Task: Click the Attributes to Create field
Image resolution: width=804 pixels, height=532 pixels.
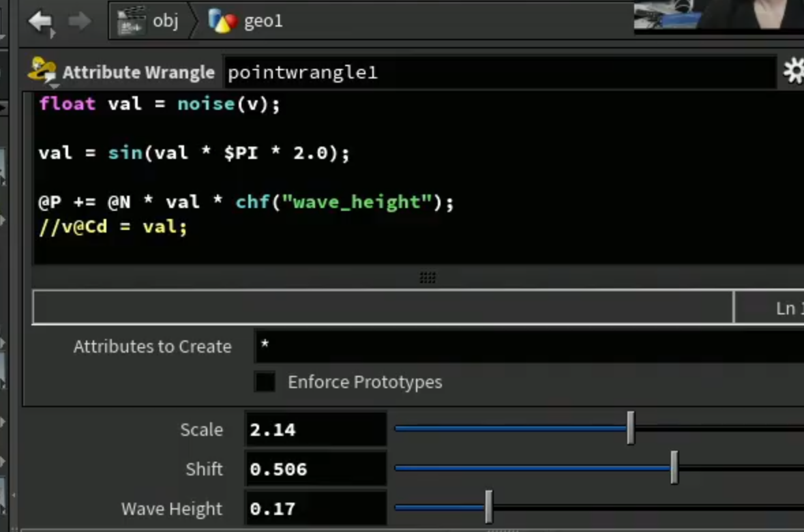Action: click(x=528, y=346)
